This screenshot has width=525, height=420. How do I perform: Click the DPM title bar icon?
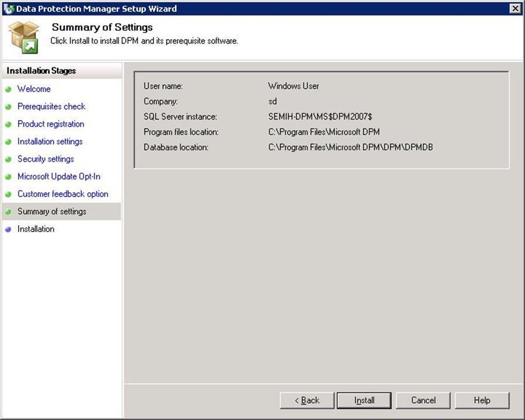pos(8,9)
